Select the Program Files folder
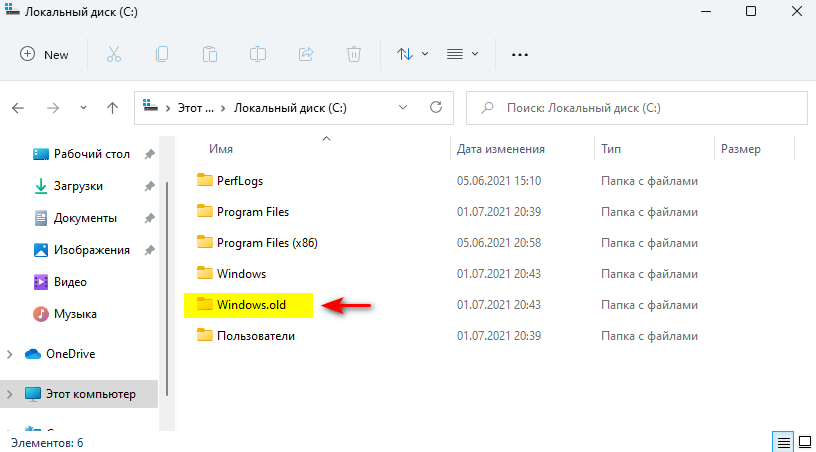Screen dimensions: 816x452 253,212
